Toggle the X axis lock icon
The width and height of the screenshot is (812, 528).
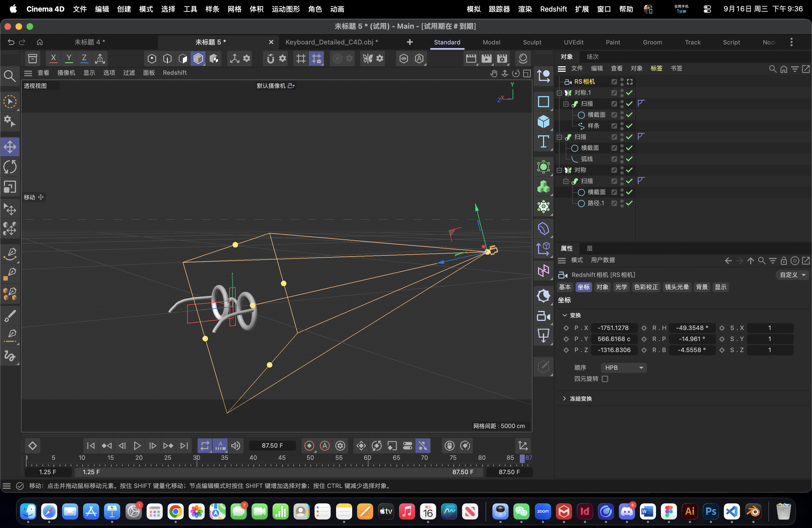(53, 58)
